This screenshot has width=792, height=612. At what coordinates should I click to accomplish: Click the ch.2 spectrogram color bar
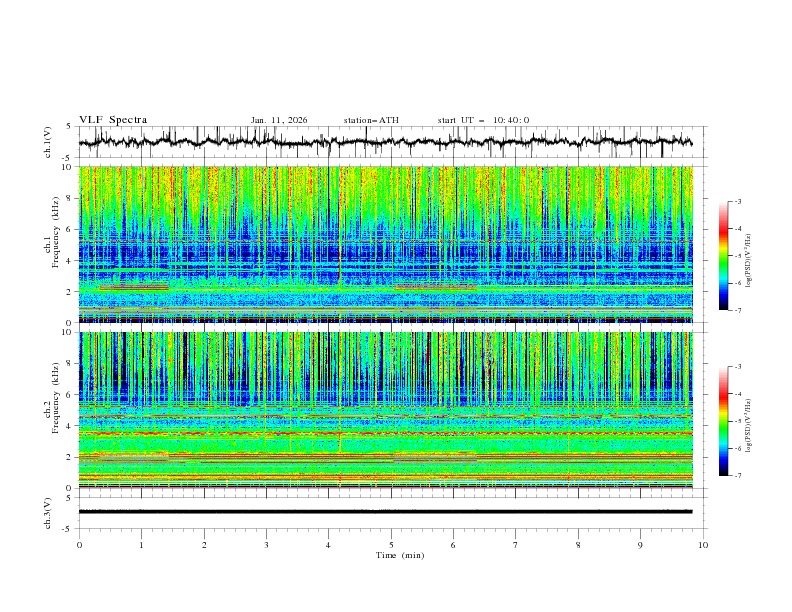point(724,421)
